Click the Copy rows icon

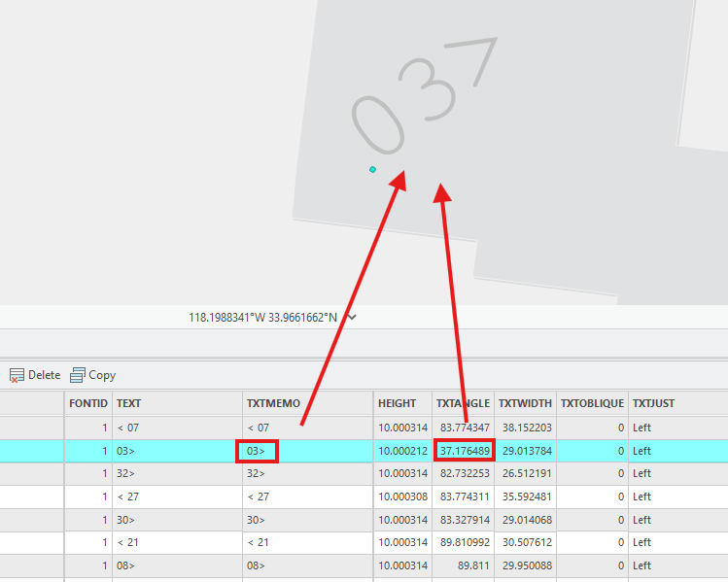(x=78, y=375)
